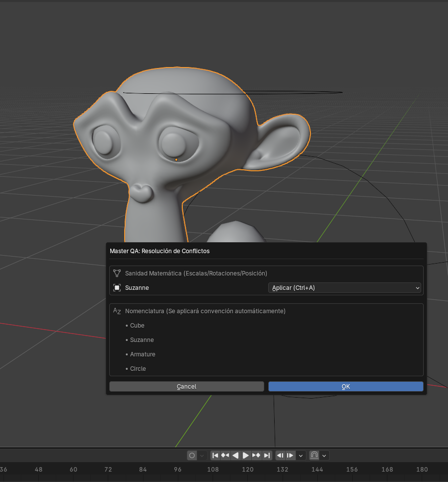
Task: Open the auto keyframing options dropdown beside the record circle
Action: click(x=202, y=455)
